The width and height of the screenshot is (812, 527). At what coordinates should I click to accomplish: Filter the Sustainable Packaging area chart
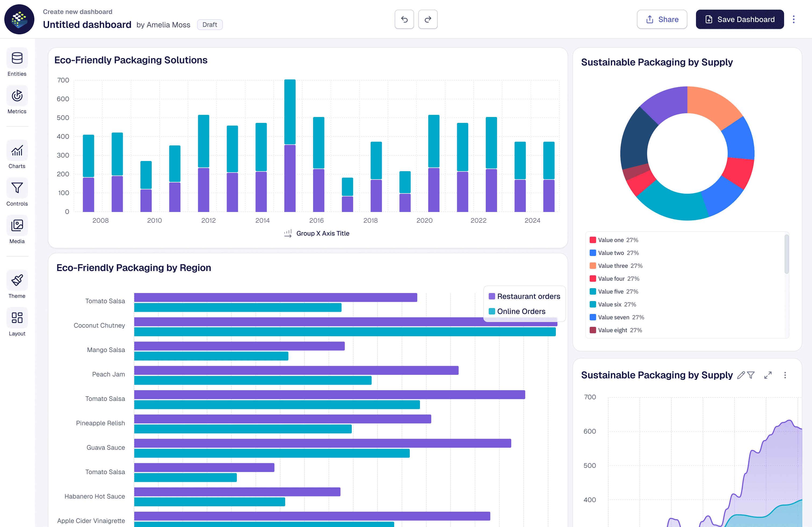click(751, 375)
